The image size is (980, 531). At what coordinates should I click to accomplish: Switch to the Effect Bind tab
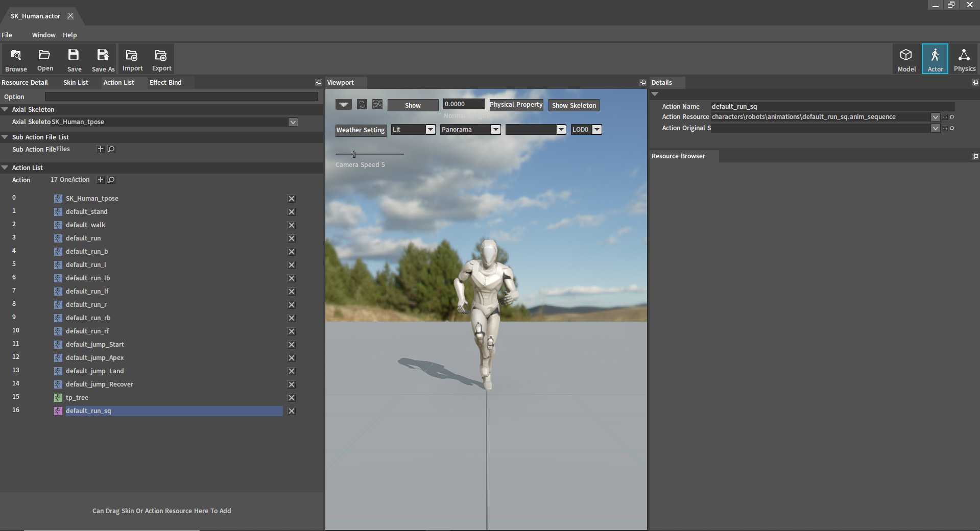click(x=165, y=83)
